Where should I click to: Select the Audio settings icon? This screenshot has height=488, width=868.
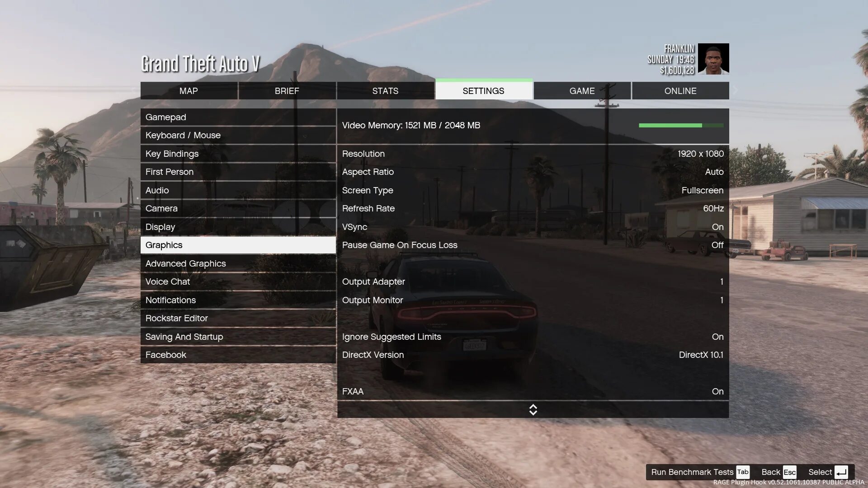(x=156, y=190)
